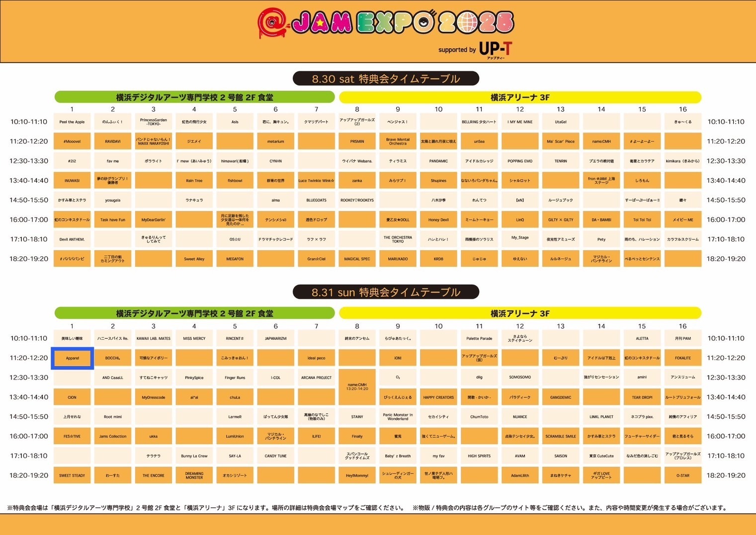Click the BLUEGOATS entry
Screen dimensions: 756x535
pyautogui.click(x=317, y=200)
